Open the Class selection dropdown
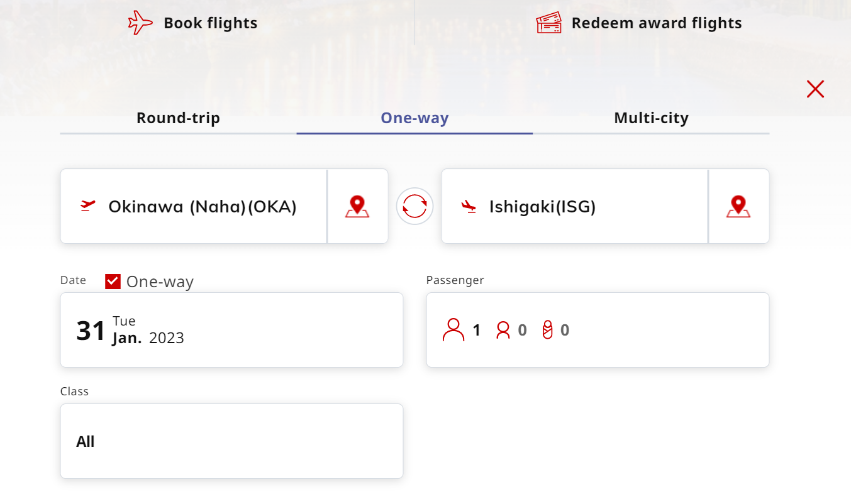The image size is (851, 504). (x=231, y=441)
